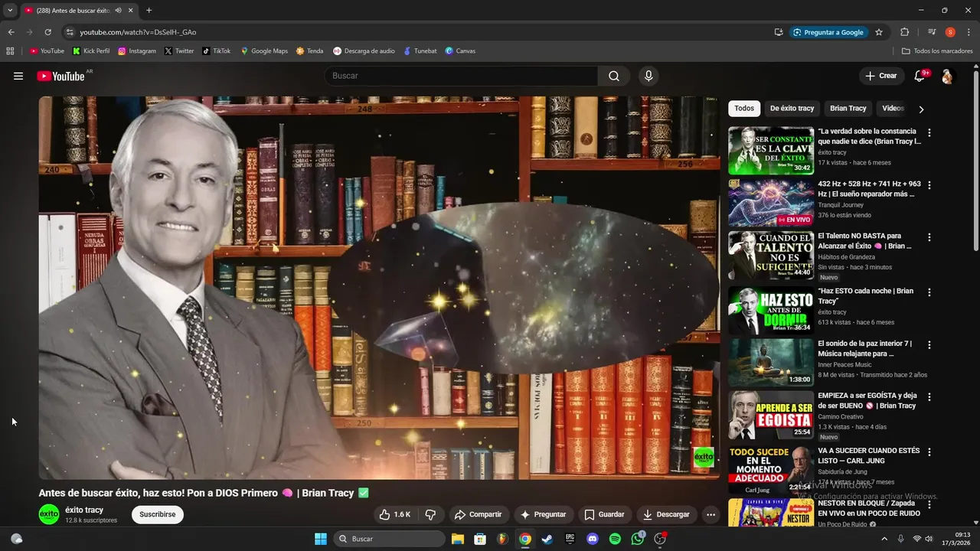Open YouTube notifications bell

pos(920,76)
